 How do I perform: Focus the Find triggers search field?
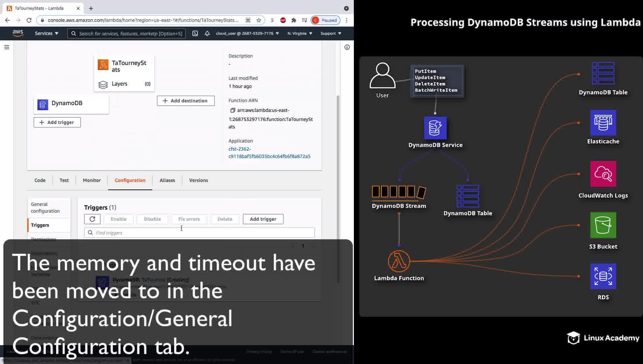pos(200,233)
